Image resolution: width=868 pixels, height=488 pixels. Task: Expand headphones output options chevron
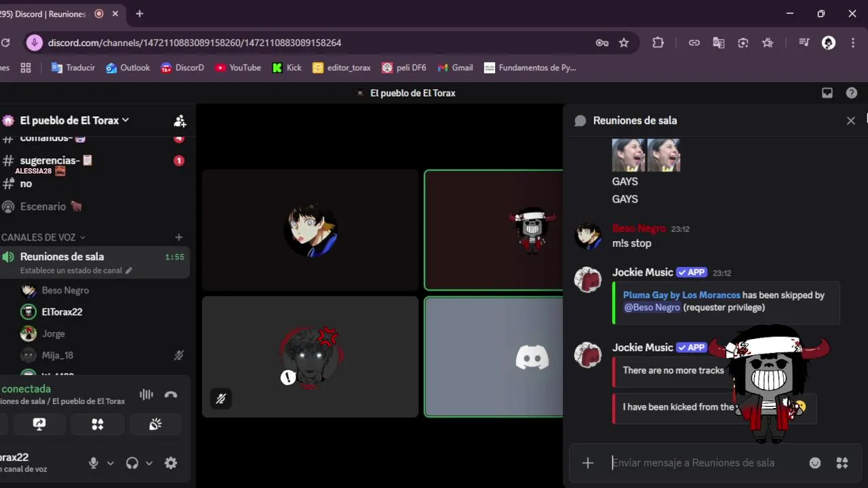149,464
